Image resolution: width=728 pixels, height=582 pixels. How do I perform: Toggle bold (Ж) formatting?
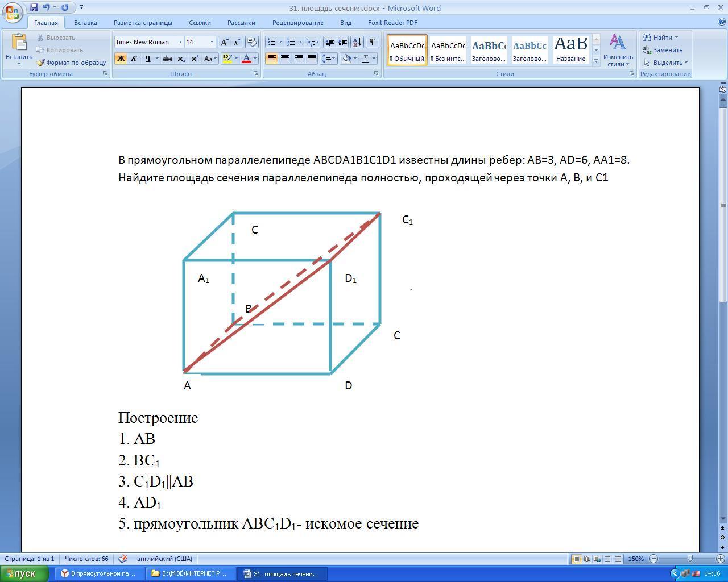[x=121, y=59]
